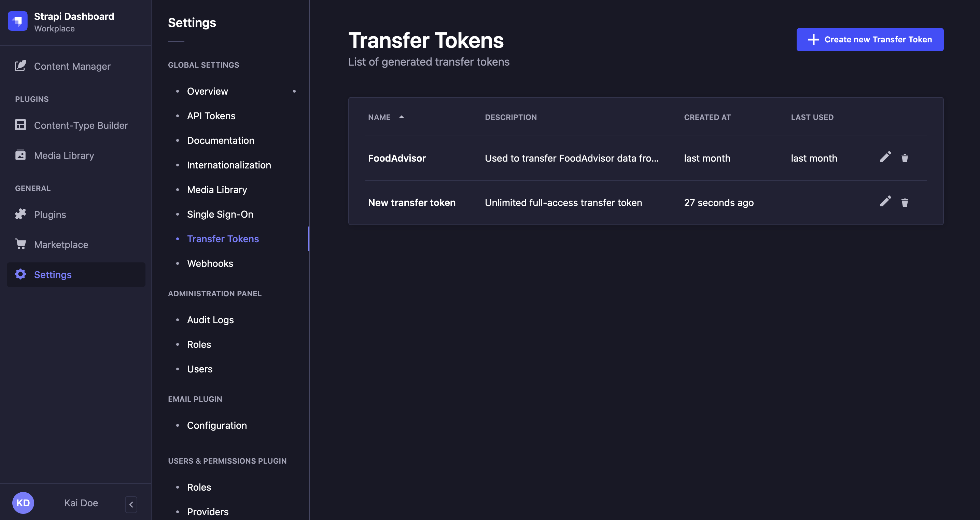The image size is (980, 520).
Task: Click the Strapi logo in the top left
Action: [17, 21]
